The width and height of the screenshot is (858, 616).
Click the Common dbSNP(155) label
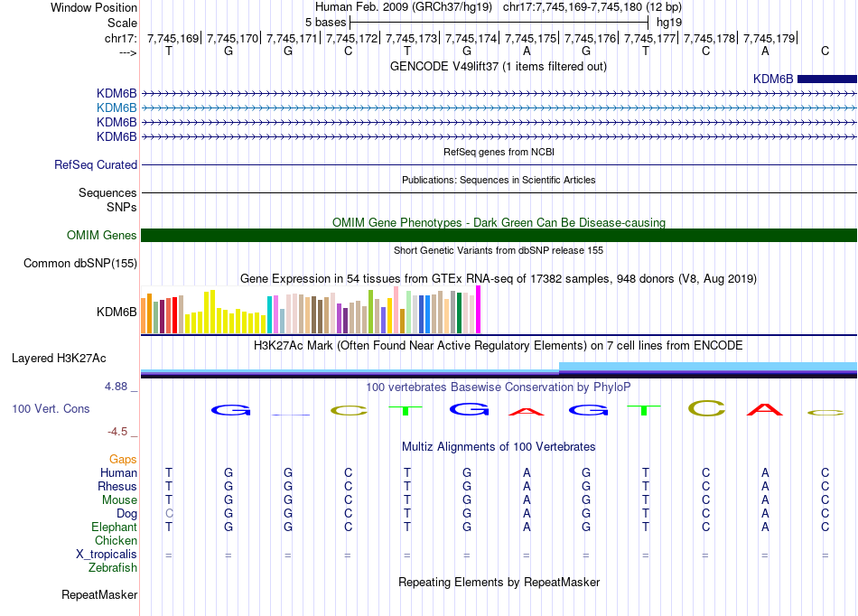click(x=80, y=263)
